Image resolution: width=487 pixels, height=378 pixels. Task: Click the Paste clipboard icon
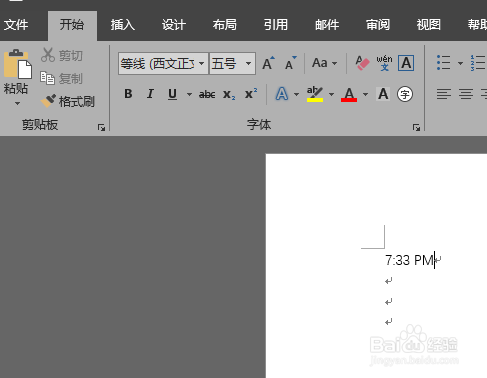pos(17,65)
